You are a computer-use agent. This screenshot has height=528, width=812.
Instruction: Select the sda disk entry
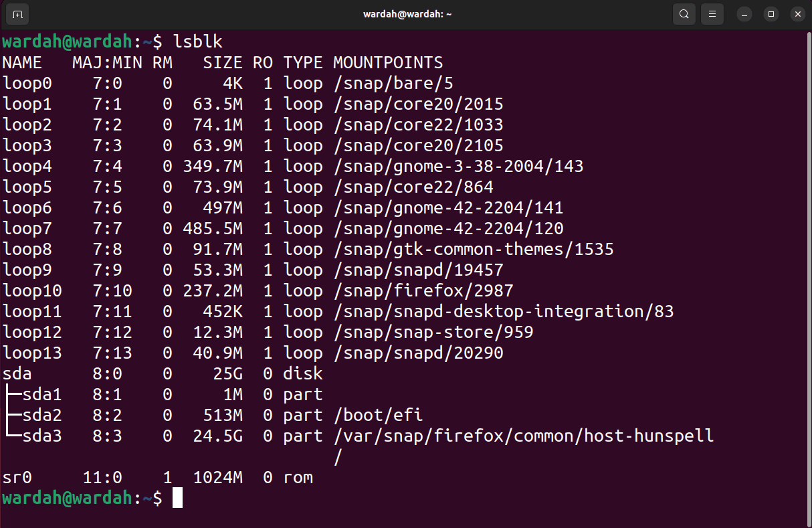pyautogui.click(x=17, y=373)
